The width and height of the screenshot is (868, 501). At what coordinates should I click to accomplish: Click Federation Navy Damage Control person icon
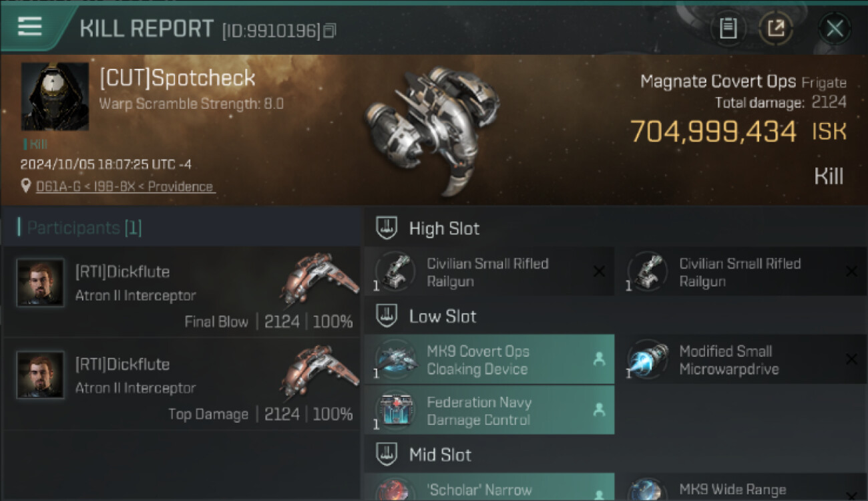599,410
